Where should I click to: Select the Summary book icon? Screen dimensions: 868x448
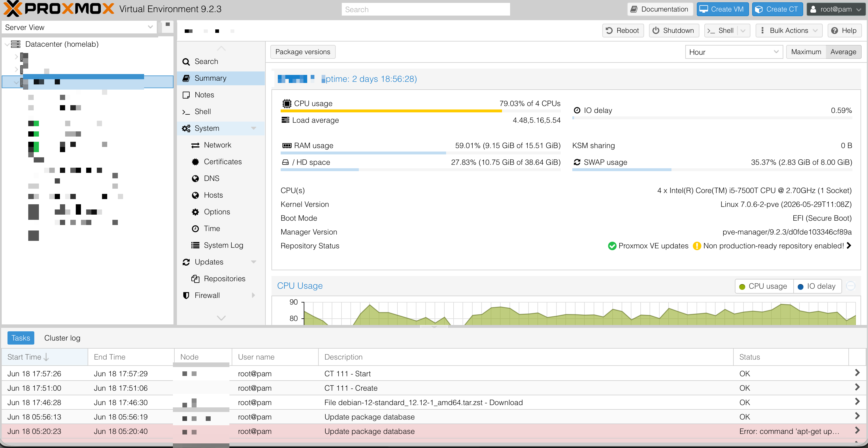[x=186, y=78]
